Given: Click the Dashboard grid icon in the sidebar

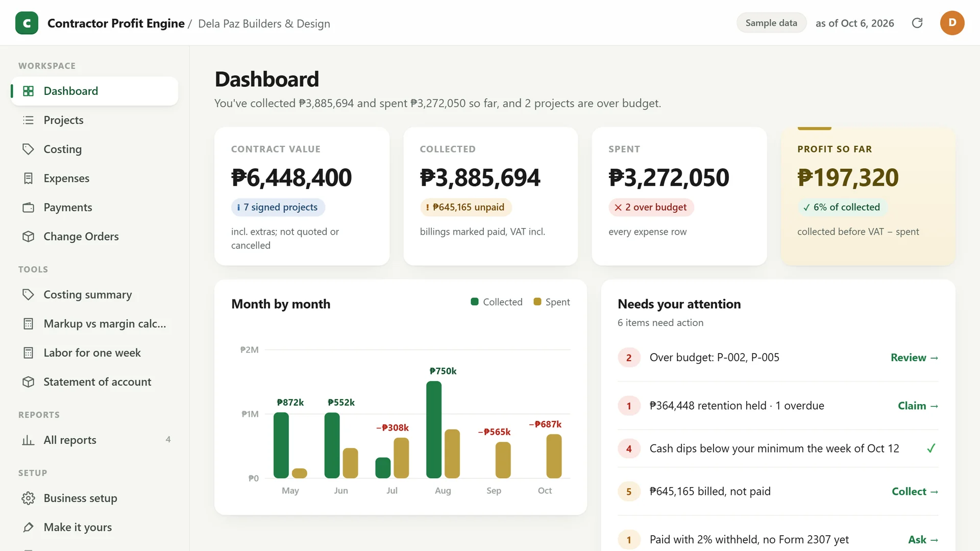Looking at the screenshot, I should [29, 91].
